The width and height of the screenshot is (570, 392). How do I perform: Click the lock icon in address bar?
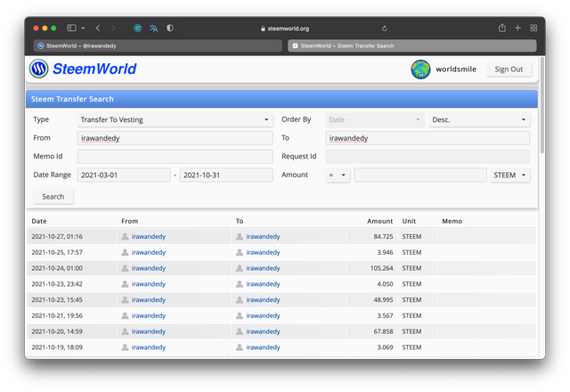263,29
